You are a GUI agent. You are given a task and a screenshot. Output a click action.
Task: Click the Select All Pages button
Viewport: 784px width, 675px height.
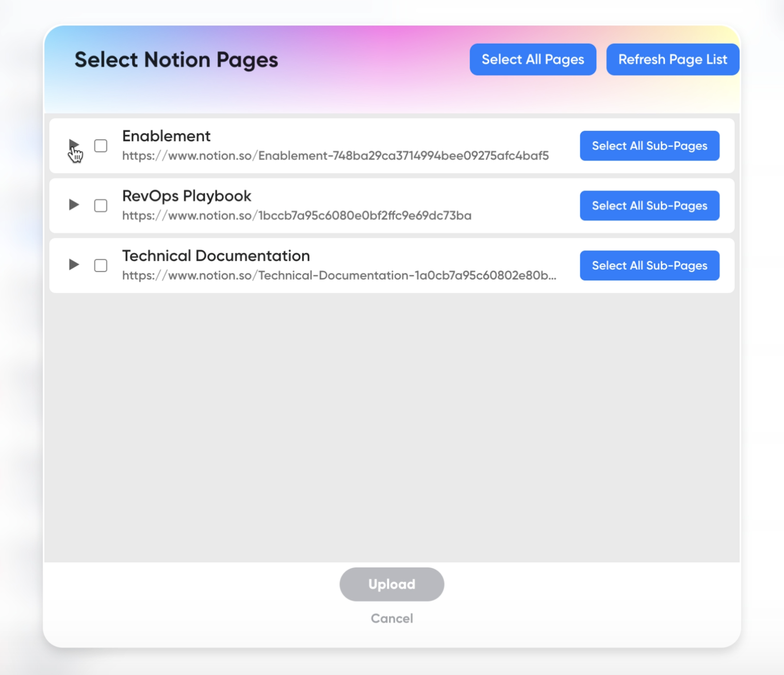[x=533, y=59]
